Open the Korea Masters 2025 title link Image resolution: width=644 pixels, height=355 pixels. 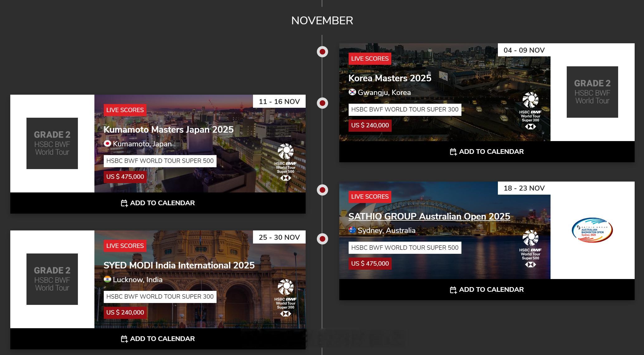(390, 78)
